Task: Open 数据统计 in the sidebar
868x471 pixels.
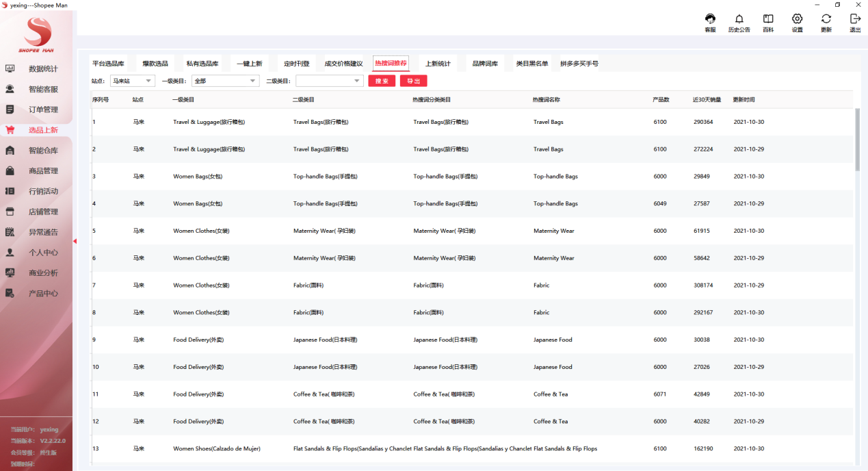Action: [x=42, y=69]
